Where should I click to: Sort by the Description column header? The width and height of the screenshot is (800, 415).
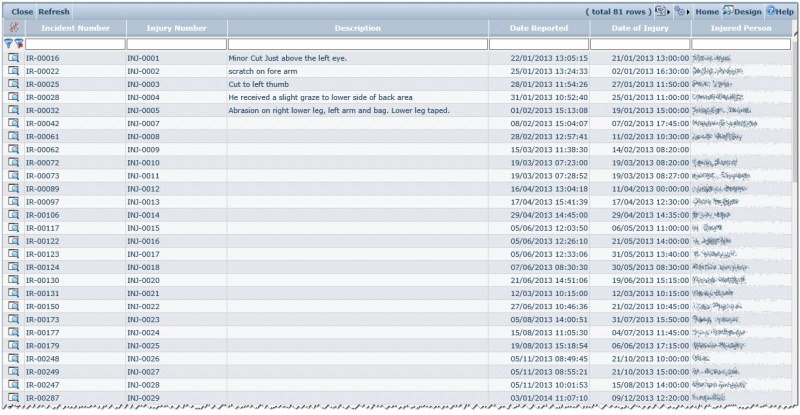pyautogui.click(x=358, y=28)
